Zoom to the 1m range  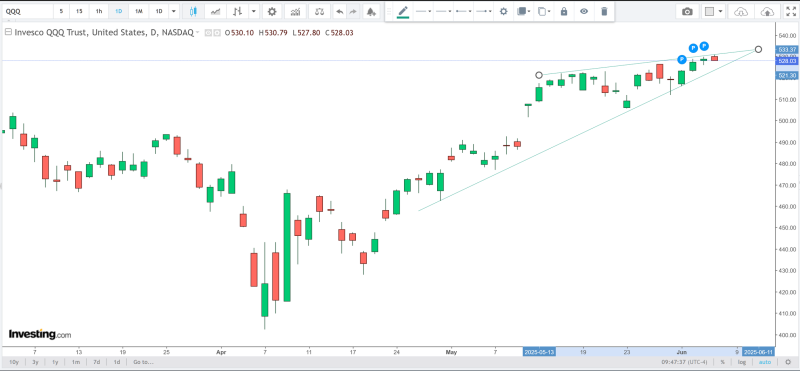[76, 362]
